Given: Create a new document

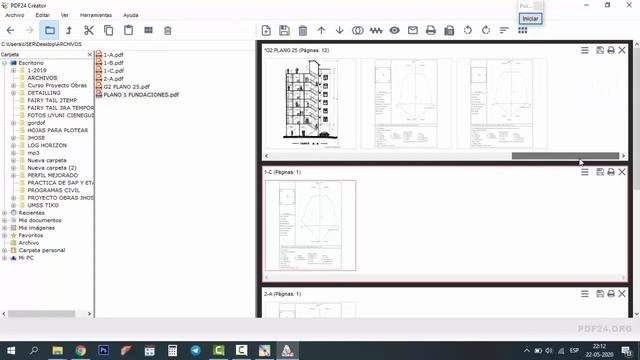Looking at the screenshot, I should (266, 30).
